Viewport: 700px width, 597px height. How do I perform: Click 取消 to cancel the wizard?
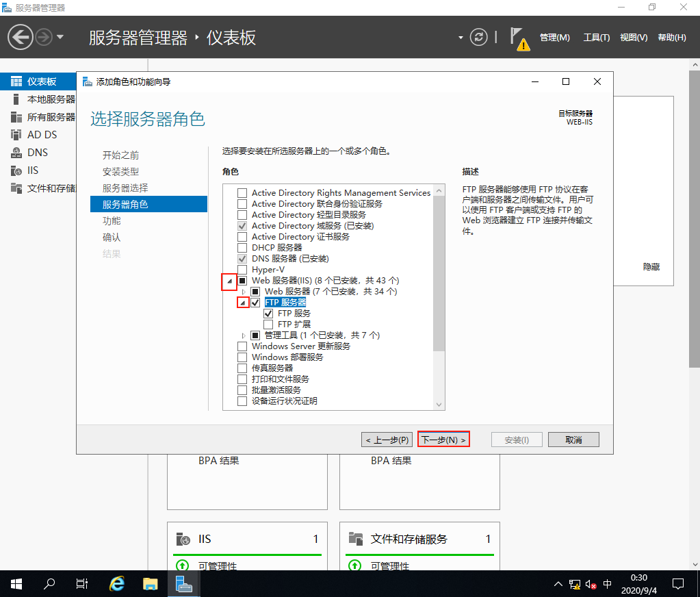pyautogui.click(x=573, y=440)
